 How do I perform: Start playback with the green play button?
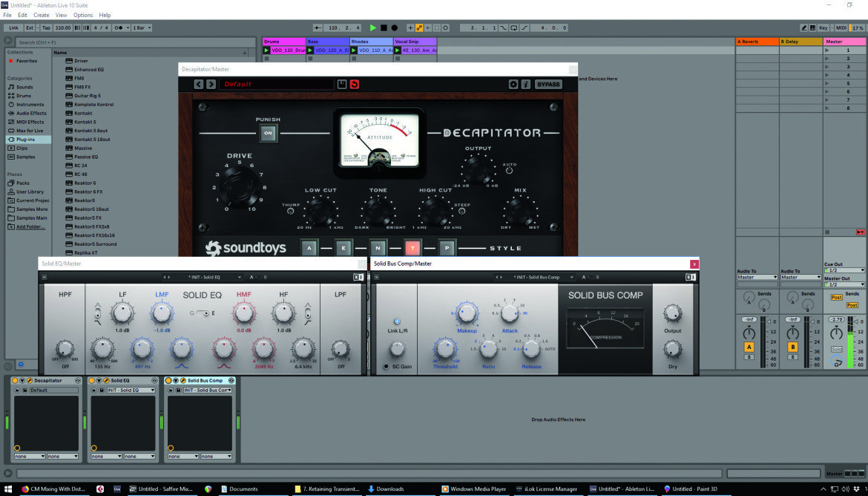pyautogui.click(x=373, y=27)
